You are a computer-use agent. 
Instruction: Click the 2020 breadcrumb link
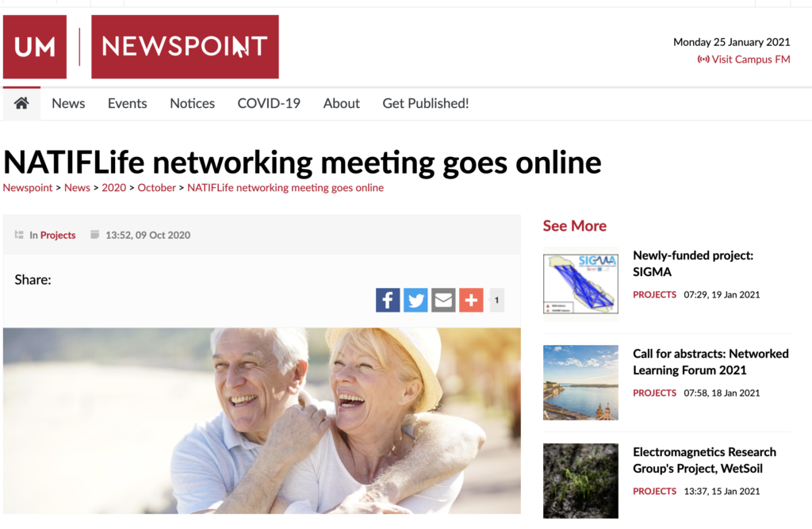(113, 187)
